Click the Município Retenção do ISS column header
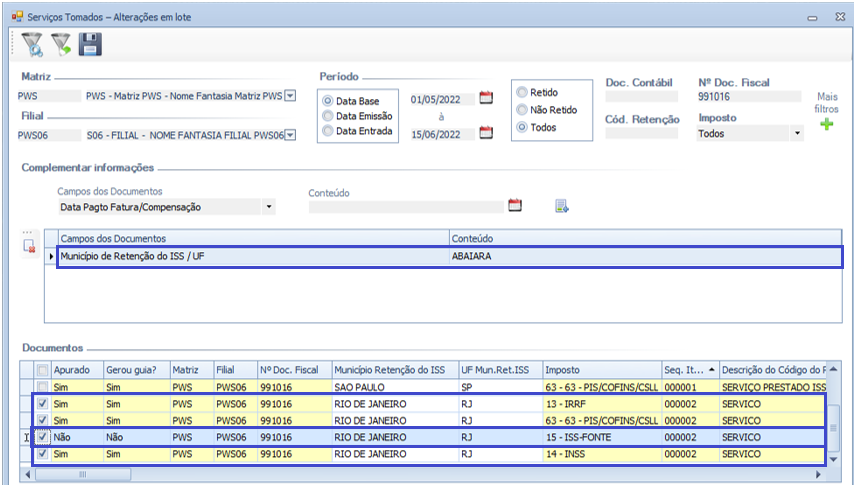This screenshot has width=856, height=486. point(392,370)
